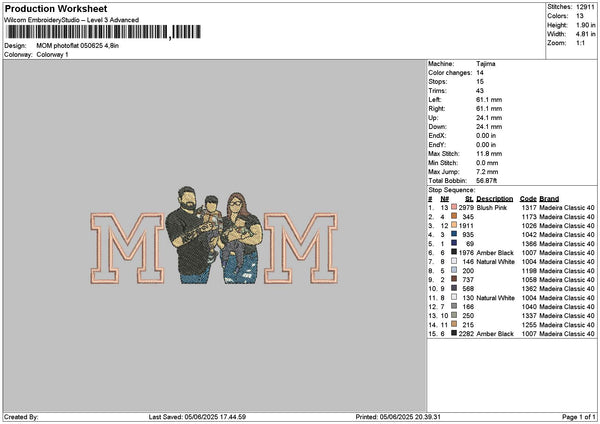The width and height of the screenshot is (600, 424).
Task: Pick the peach swatch in stop row 3
Action: [454, 225]
